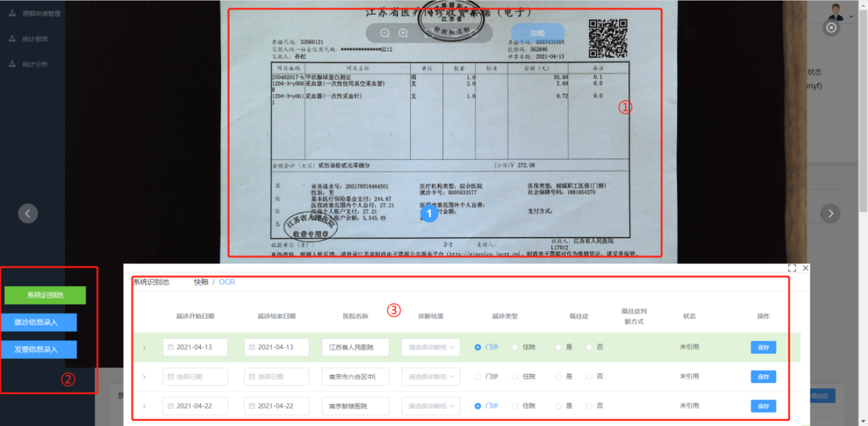
Task: Open end date picker in 江苏省人民医院 row
Action: (277, 347)
